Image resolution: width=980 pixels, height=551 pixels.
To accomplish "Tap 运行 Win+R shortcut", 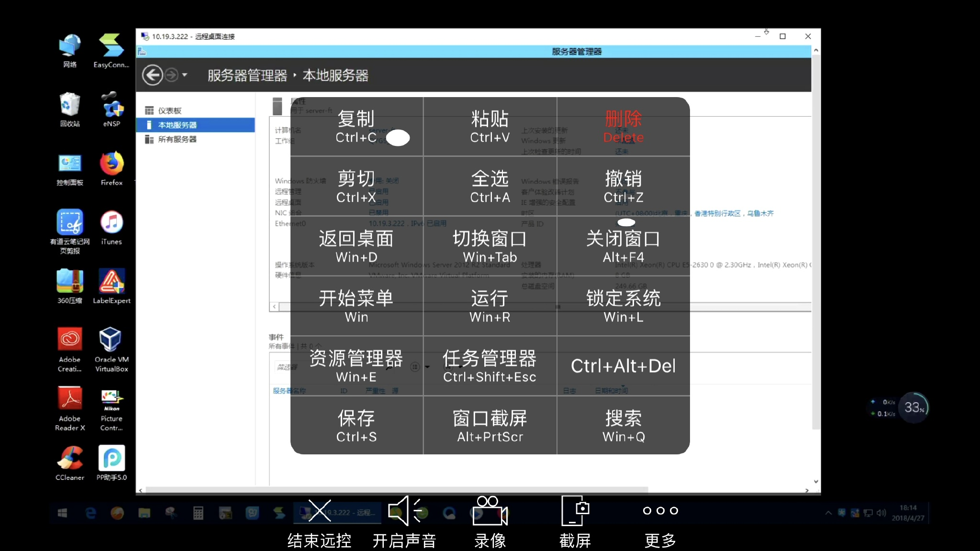I will pyautogui.click(x=490, y=306).
